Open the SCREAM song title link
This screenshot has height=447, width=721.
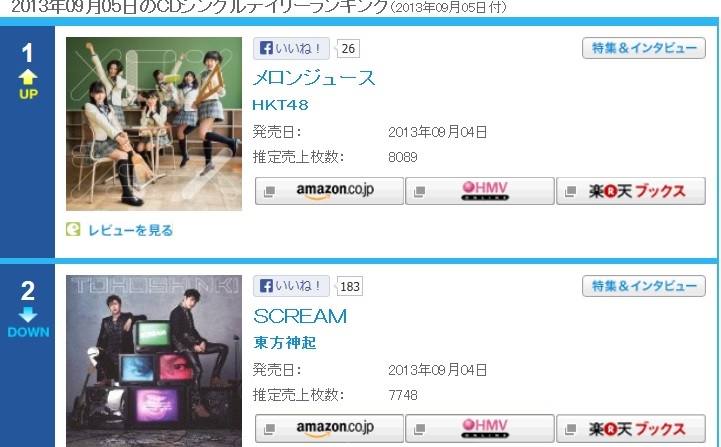tap(300, 316)
